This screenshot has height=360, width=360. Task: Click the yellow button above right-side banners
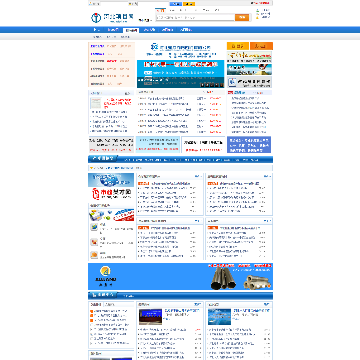click(x=238, y=46)
